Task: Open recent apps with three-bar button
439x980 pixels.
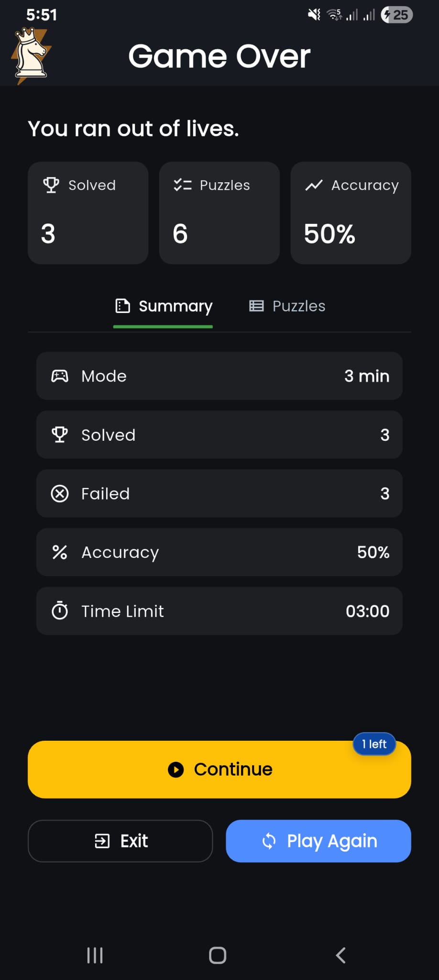Action: coord(95,955)
